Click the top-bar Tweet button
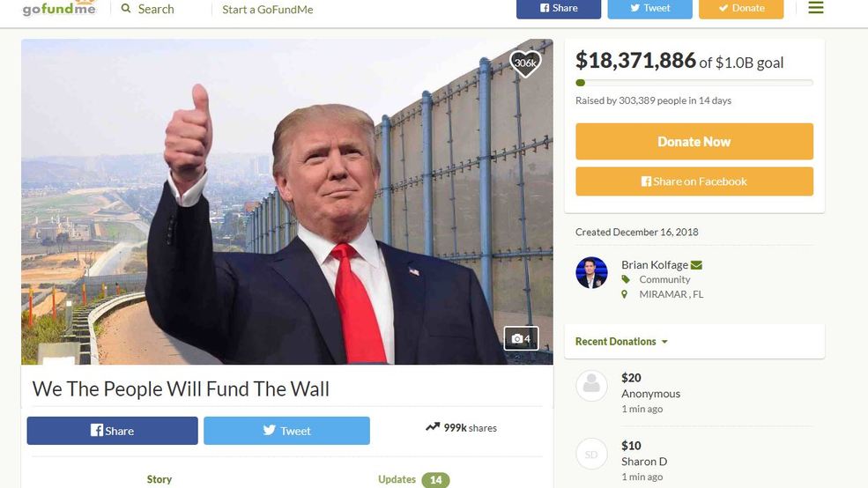The height and width of the screenshot is (488, 868). point(649,8)
